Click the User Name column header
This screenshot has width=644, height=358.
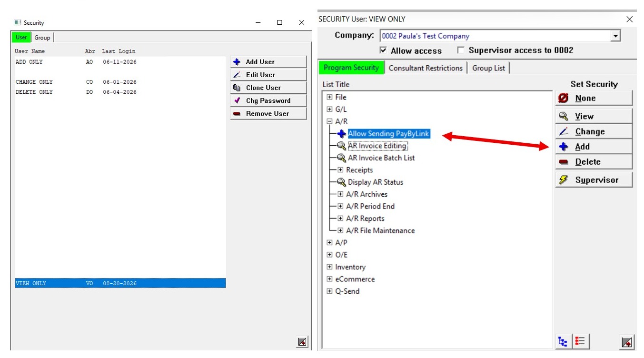tap(30, 51)
